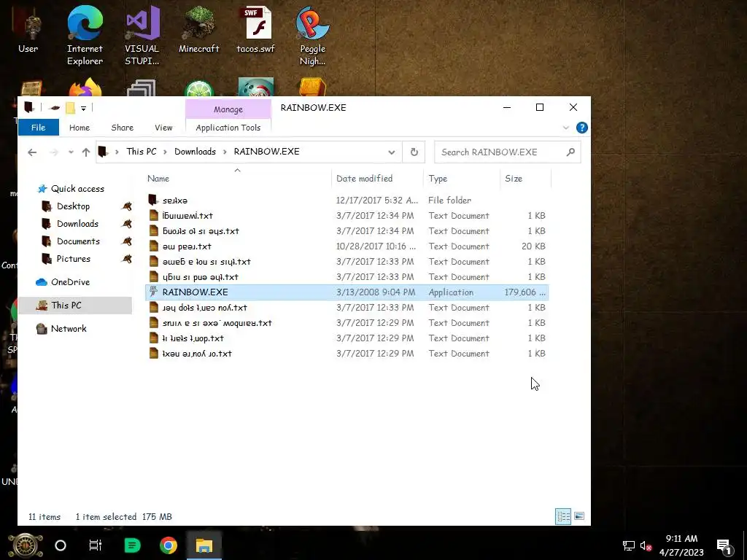The height and width of the screenshot is (560, 747).
Task: Go up one folder level
Action: pos(86,152)
